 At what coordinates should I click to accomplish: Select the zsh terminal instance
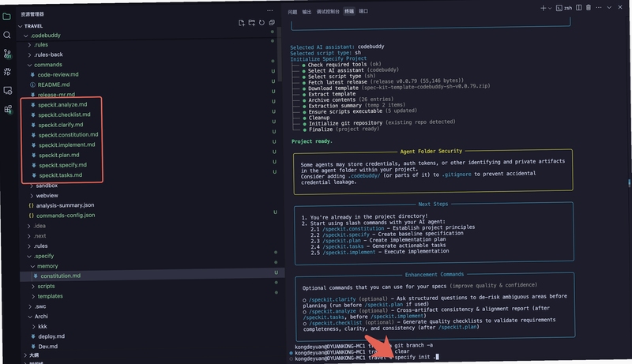pos(564,8)
